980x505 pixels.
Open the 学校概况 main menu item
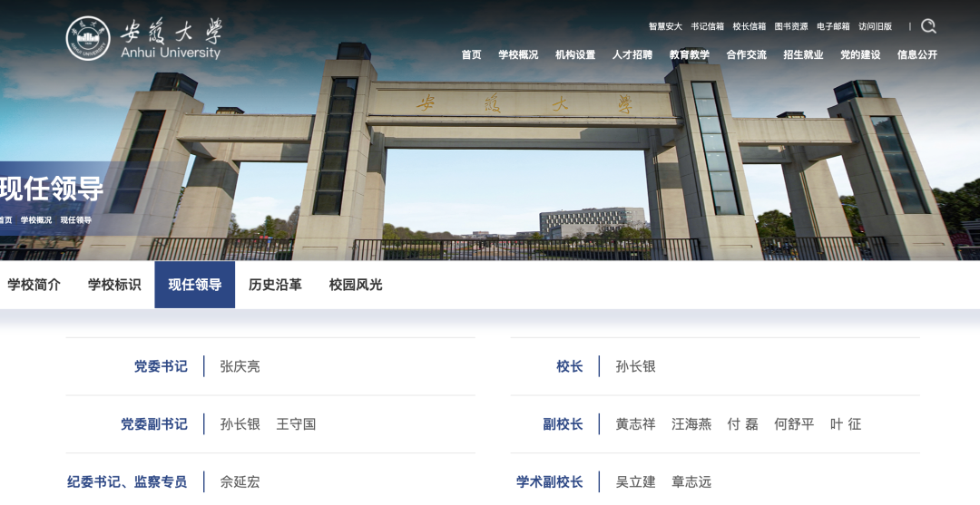pyautogui.click(x=518, y=54)
